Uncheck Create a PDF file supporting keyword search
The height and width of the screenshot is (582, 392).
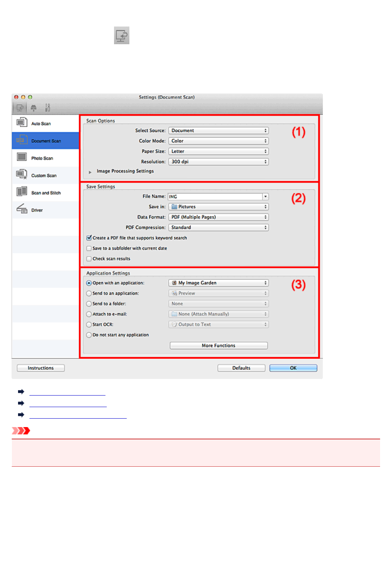89,238
